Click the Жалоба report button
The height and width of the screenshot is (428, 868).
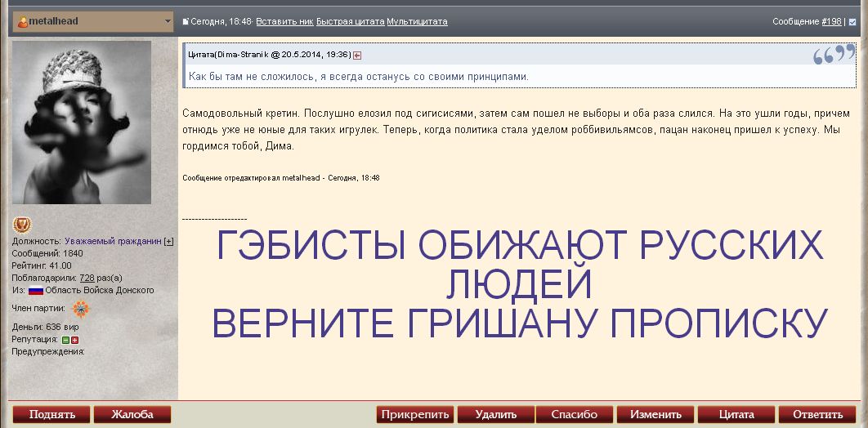pyautogui.click(x=132, y=414)
